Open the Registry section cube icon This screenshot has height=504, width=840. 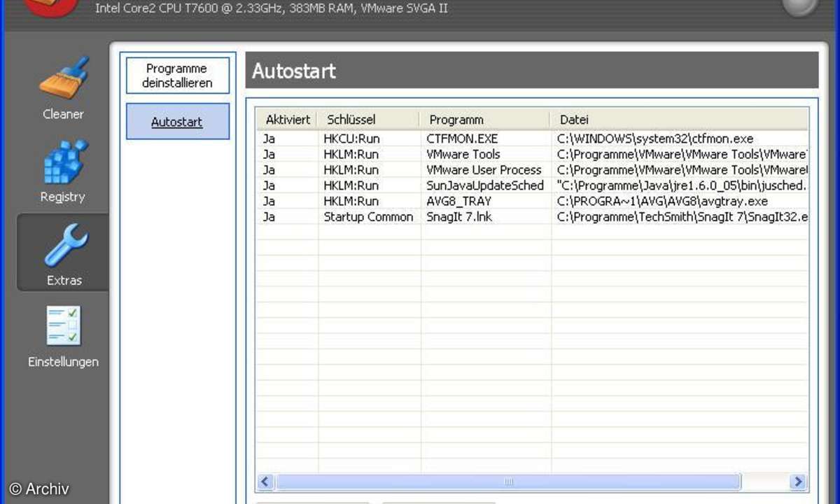click(63, 162)
